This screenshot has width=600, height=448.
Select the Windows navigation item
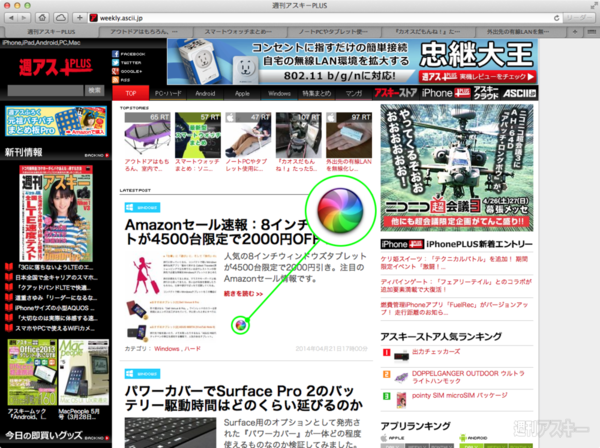click(279, 93)
